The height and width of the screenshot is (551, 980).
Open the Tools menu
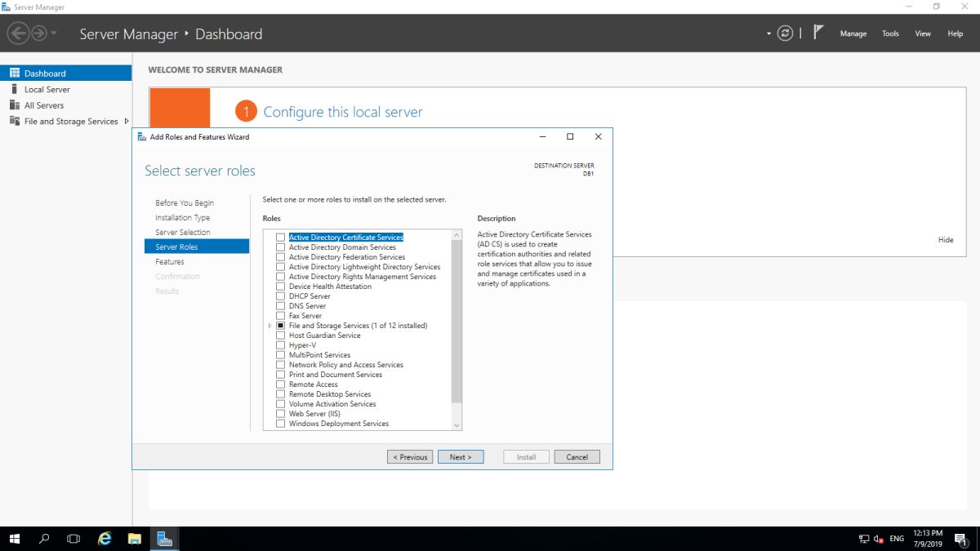click(x=890, y=33)
